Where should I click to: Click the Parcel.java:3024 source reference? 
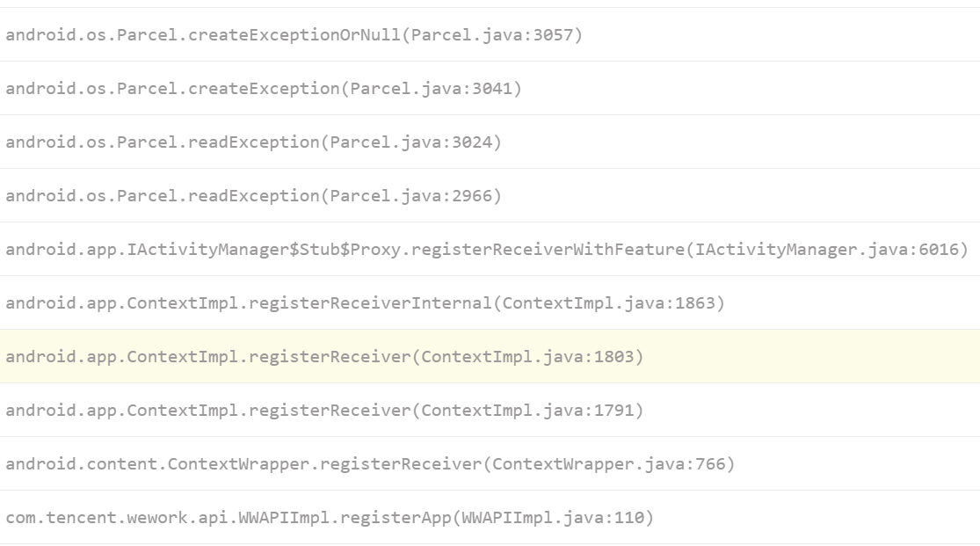click(411, 142)
